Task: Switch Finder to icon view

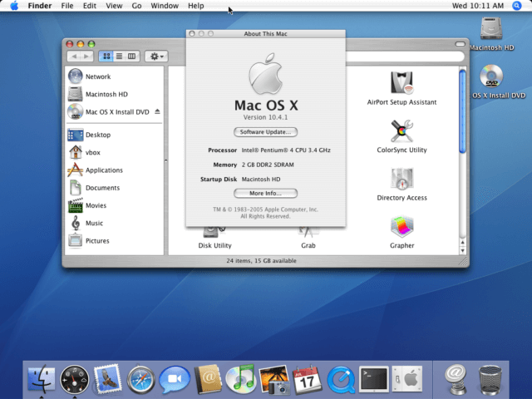Action: pos(106,57)
